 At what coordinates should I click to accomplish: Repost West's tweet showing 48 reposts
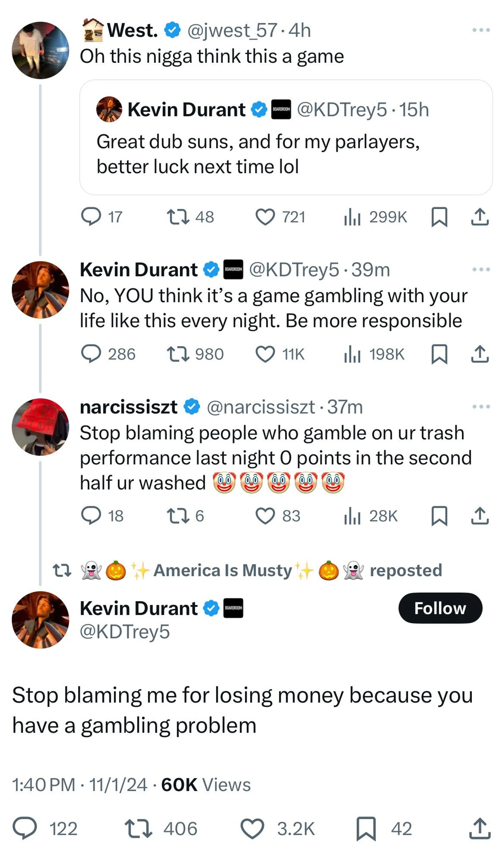point(178,217)
